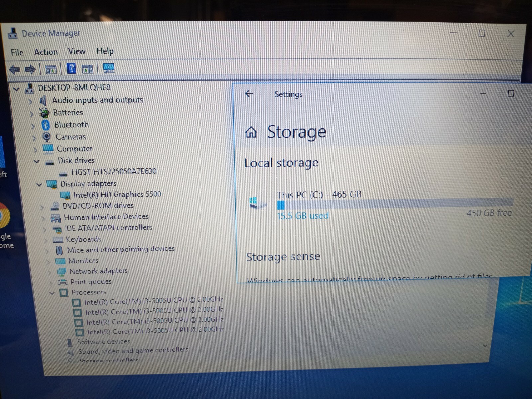Click the Audio inputs and outputs speaker icon
The height and width of the screenshot is (399, 532).
(x=43, y=100)
